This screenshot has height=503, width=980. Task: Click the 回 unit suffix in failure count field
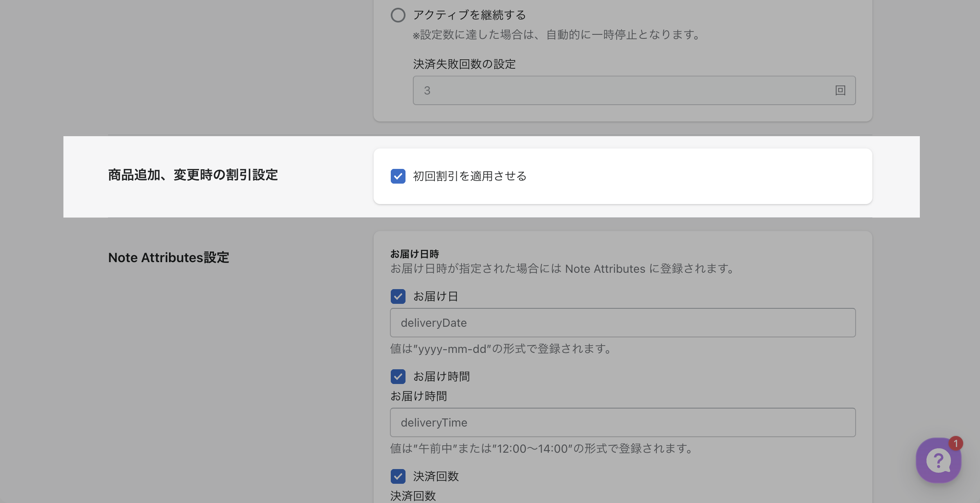pos(840,90)
